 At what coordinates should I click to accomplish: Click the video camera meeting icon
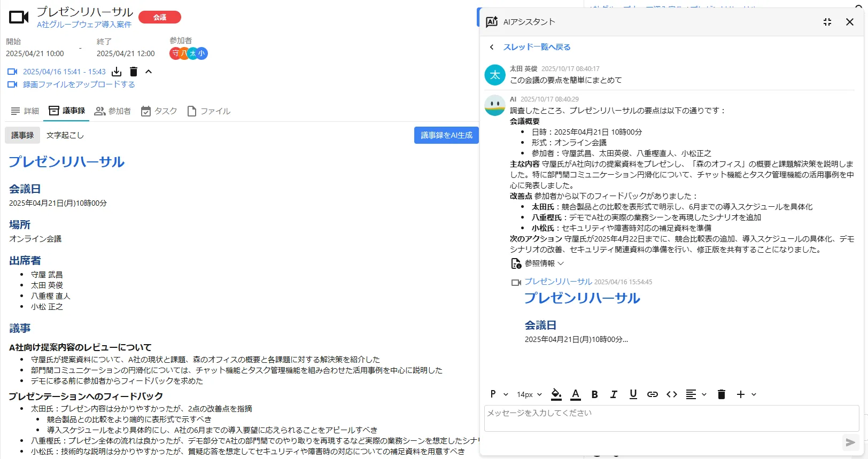click(x=19, y=17)
